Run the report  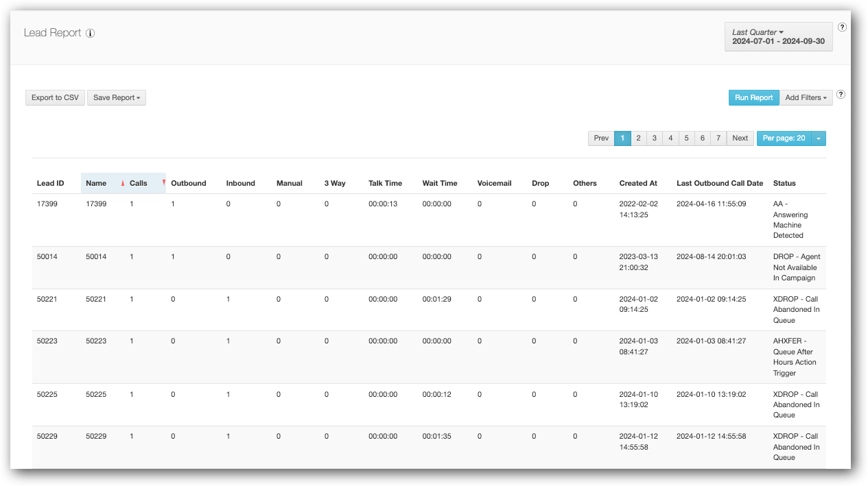click(753, 97)
